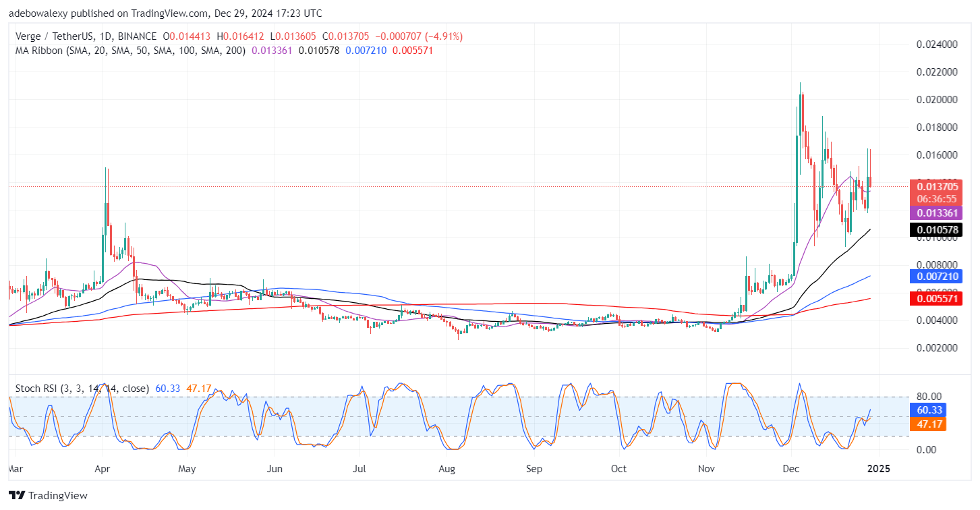Click the Jun label on time axis
Screen dimensions: 980x510
click(275, 468)
